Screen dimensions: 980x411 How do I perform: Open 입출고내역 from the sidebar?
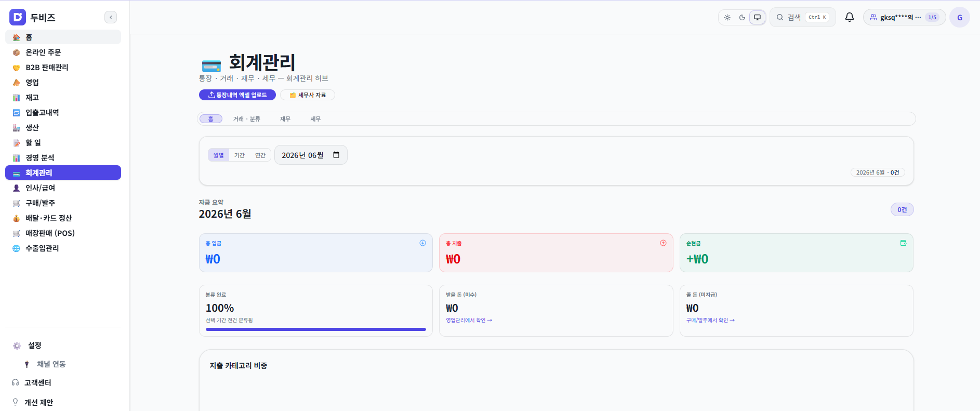(63, 112)
